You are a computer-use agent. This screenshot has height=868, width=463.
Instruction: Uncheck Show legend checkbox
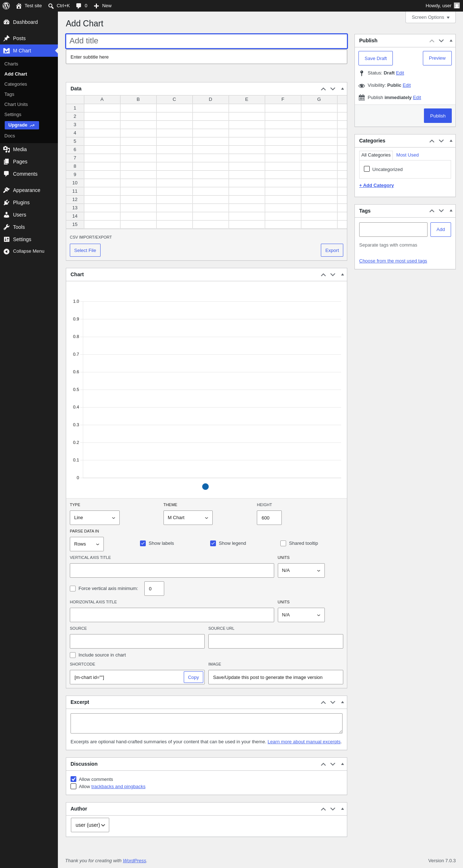click(213, 543)
